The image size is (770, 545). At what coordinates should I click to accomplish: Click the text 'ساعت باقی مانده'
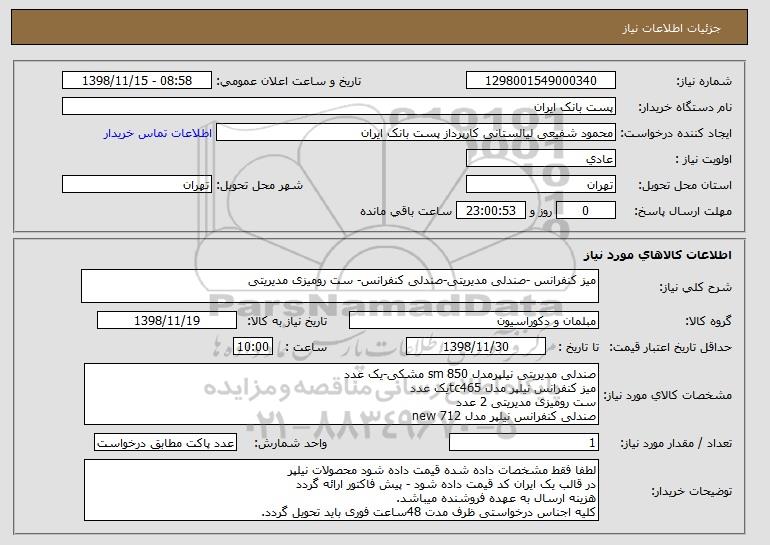[x=406, y=211]
